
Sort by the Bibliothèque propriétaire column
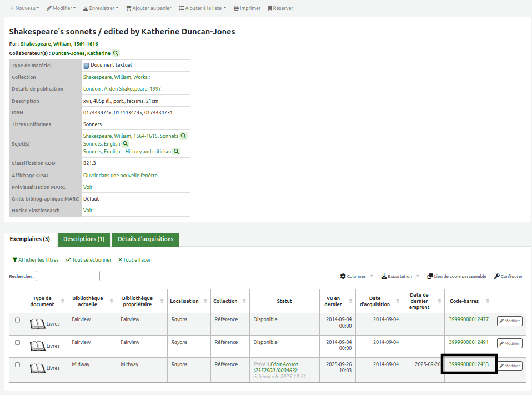[x=142, y=301]
